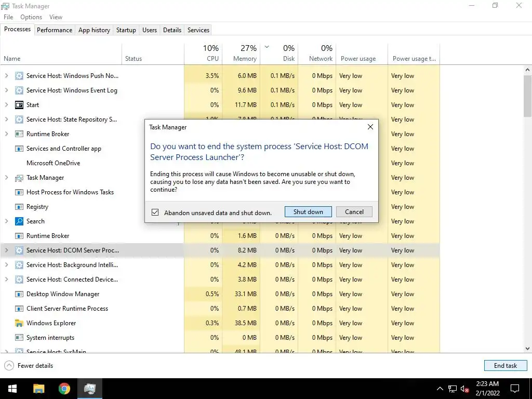Click the Search magnifier process icon

[x=19, y=221]
